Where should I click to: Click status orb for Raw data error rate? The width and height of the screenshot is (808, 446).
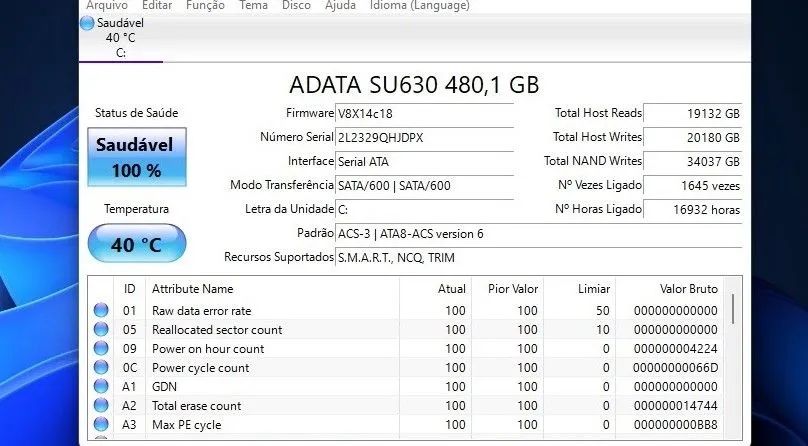point(101,311)
